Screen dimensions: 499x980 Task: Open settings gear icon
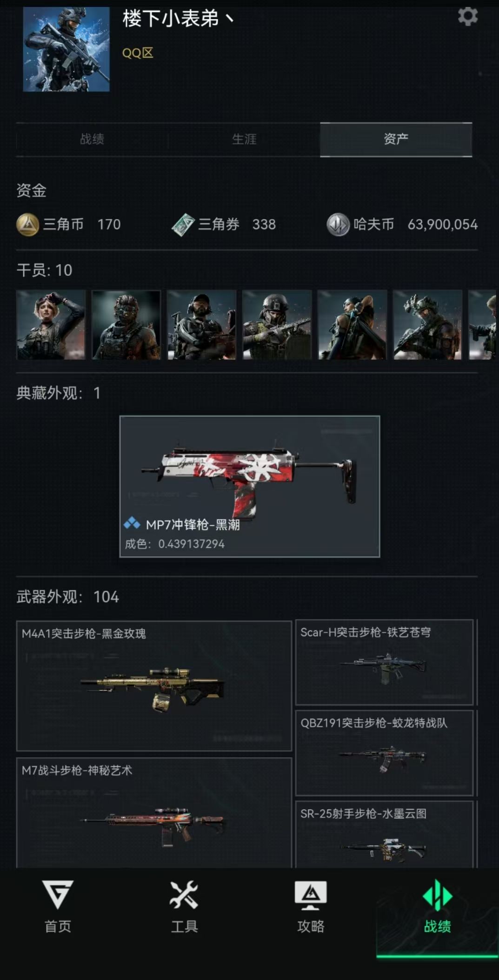click(x=467, y=16)
